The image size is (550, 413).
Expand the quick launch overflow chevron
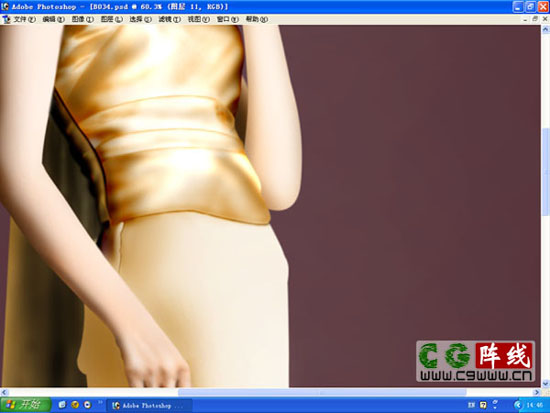(x=100, y=402)
